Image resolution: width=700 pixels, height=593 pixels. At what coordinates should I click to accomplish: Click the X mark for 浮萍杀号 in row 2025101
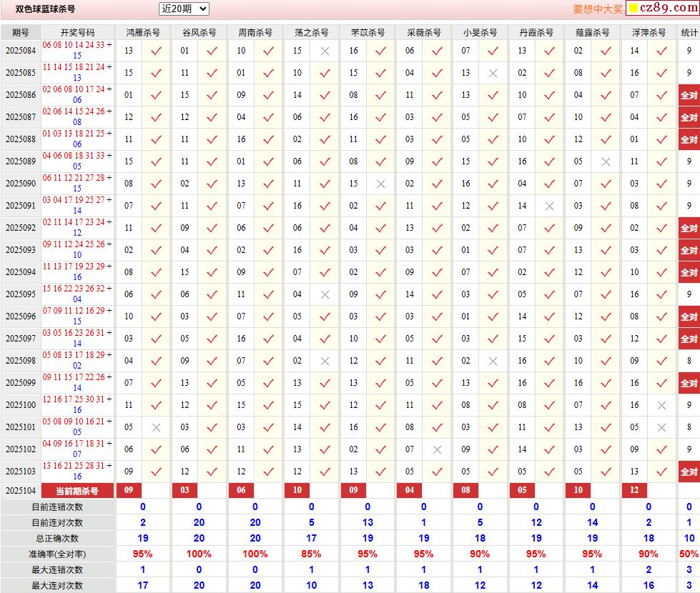point(661,428)
